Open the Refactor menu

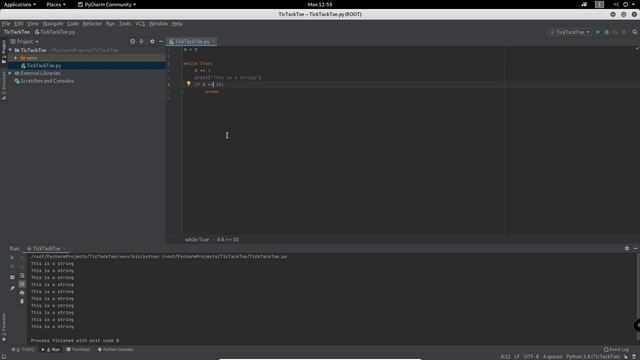(92, 24)
